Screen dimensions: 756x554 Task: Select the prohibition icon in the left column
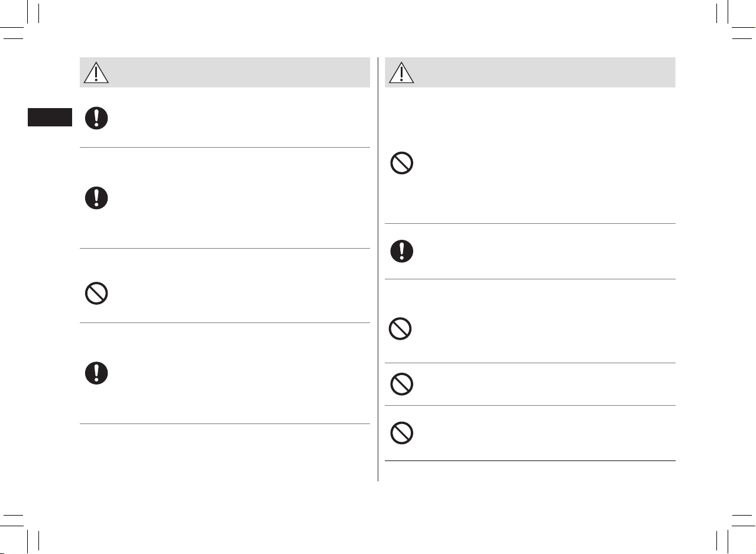[x=96, y=294]
